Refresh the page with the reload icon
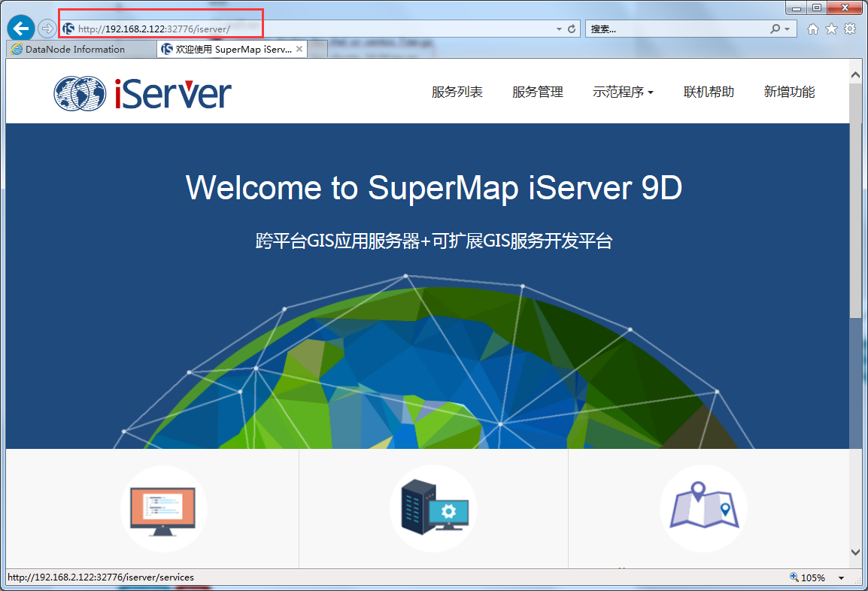Screen dimensions: 868x591 (572, 29)
